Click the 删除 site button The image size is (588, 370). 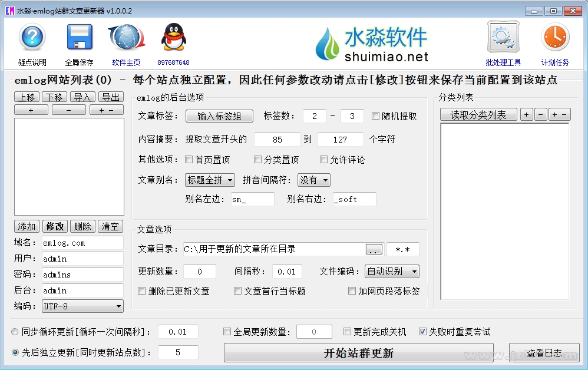tap(82, 226)
